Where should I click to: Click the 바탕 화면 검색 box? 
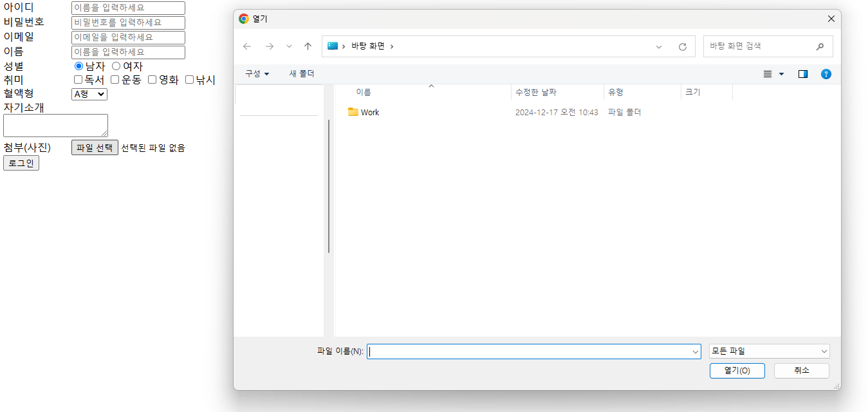(x=768, y=46)
